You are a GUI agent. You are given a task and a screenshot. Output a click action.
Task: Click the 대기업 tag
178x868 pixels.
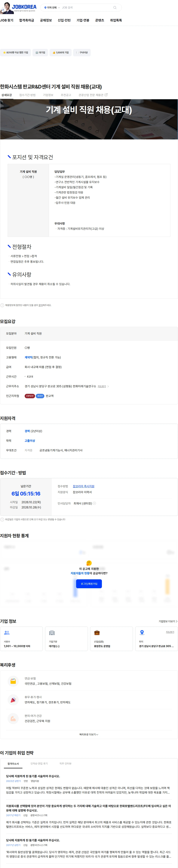click(x=40, y=53)
